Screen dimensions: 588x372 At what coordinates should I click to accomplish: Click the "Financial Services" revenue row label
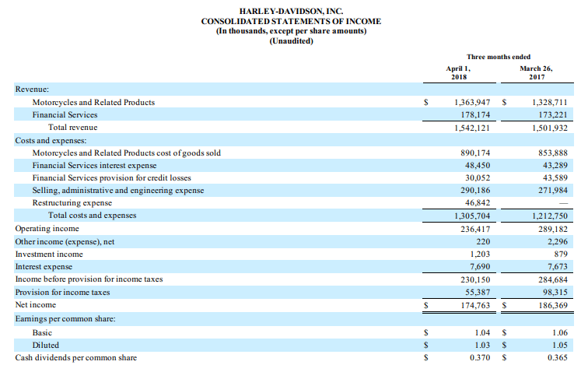(65, 114)
